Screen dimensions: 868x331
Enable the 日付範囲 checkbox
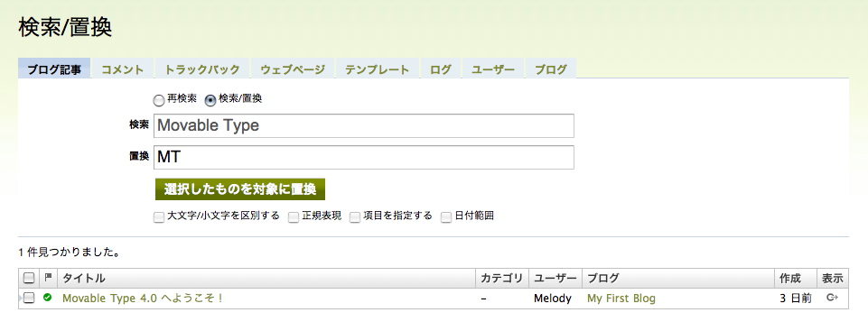446,216
